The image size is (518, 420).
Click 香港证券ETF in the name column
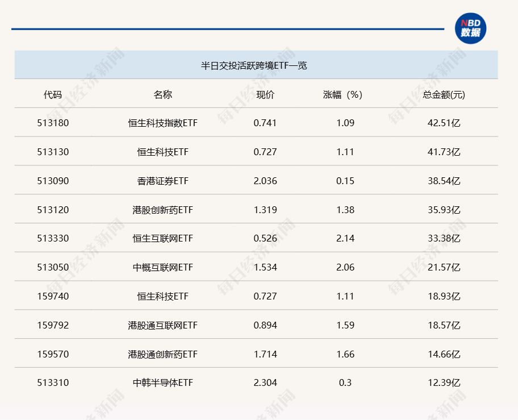point(162,181)
